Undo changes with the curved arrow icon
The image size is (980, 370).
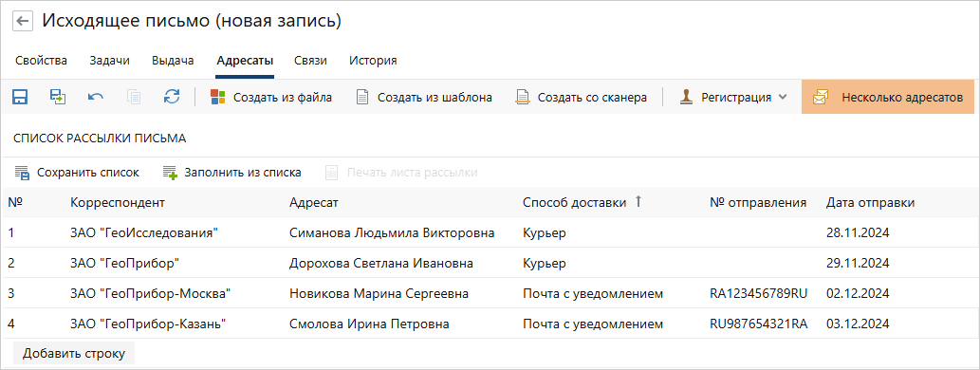96,97
